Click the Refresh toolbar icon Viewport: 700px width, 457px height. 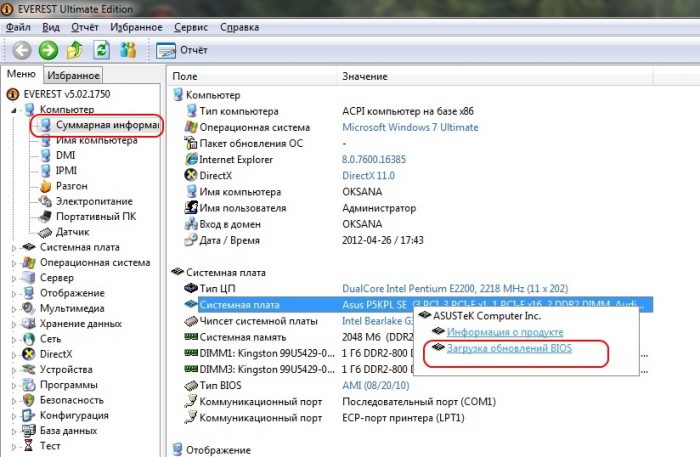(101, 50)
